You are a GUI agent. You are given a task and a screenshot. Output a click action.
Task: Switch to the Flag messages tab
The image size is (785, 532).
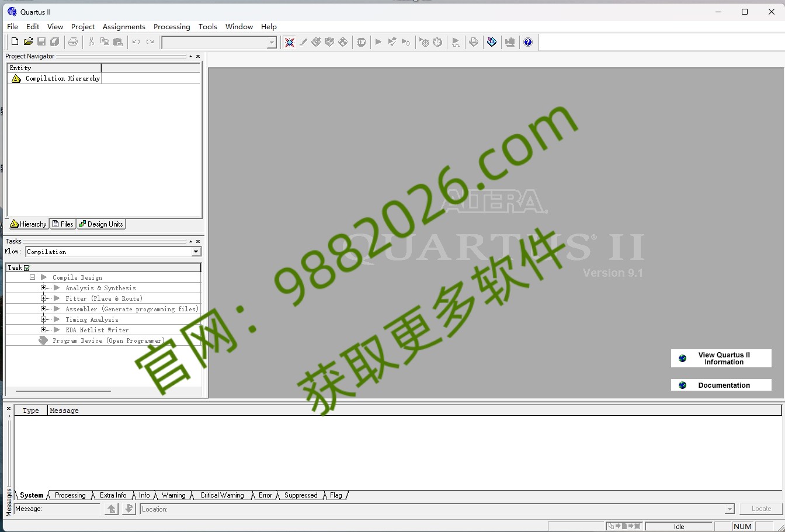[336, 495]
